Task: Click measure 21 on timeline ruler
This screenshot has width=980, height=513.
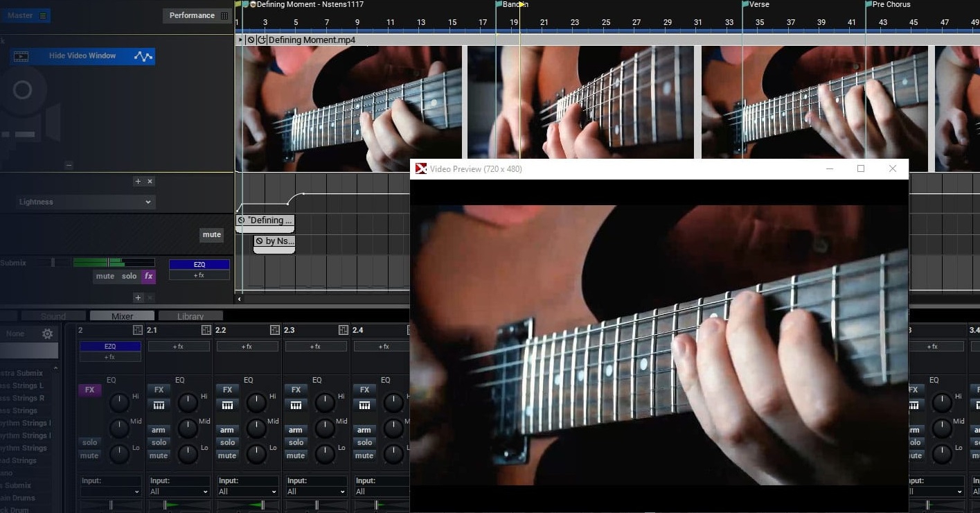Action: [544, 22]
